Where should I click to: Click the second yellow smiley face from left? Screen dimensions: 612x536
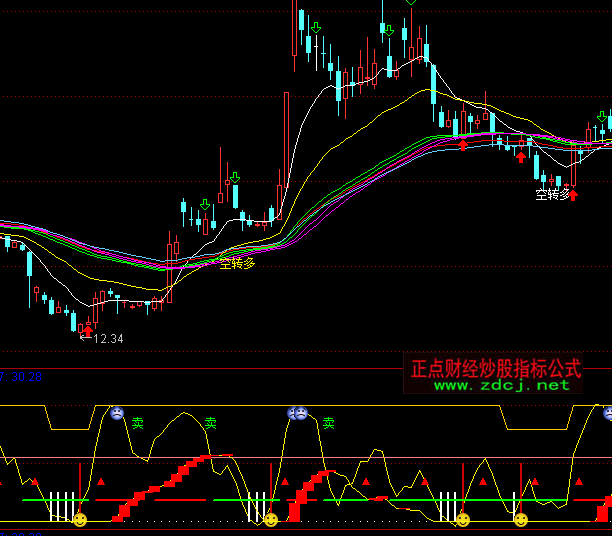pos(270,519)
